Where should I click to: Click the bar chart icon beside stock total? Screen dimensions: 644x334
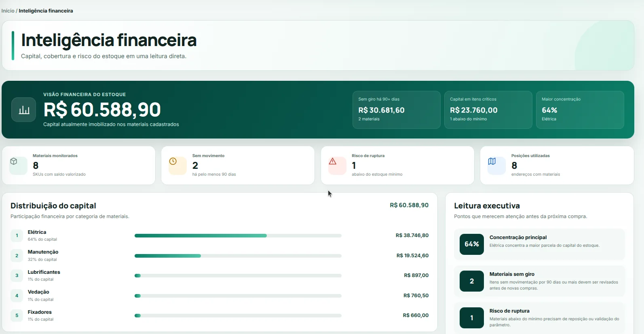click(24, 110)
